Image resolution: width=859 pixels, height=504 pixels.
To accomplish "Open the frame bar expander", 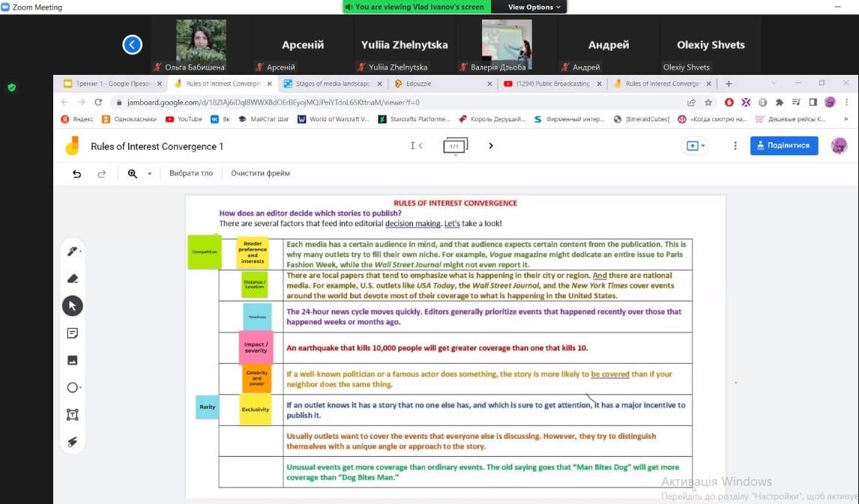I will (x=455, y=146).
